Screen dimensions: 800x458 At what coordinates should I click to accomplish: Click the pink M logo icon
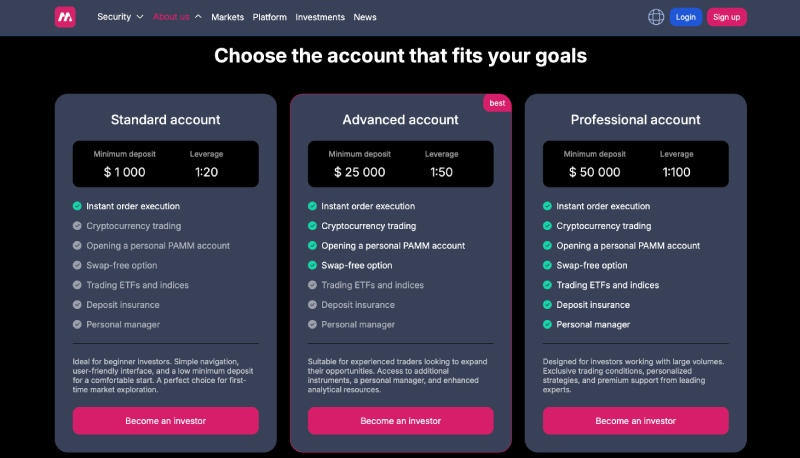(x=65, y=17)
